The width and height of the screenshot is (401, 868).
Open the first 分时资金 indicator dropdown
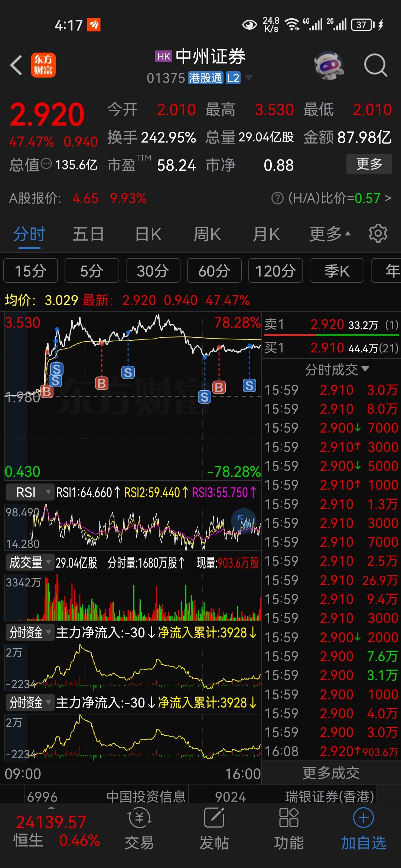tap(30, 632)
